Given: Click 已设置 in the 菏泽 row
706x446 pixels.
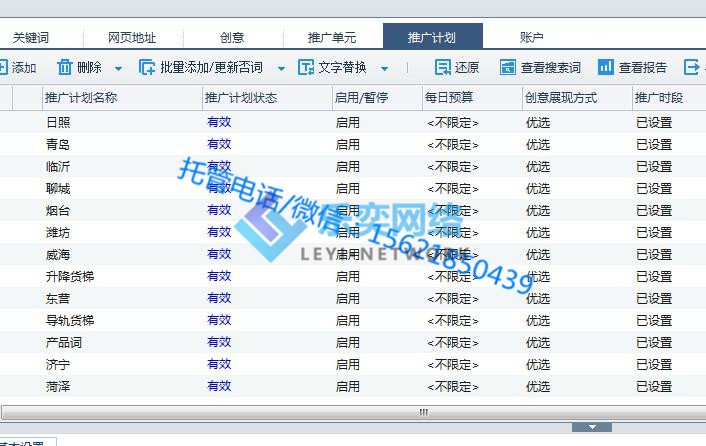Looking at the screenshot, I should pyautogui.click(x=654, y=387).
